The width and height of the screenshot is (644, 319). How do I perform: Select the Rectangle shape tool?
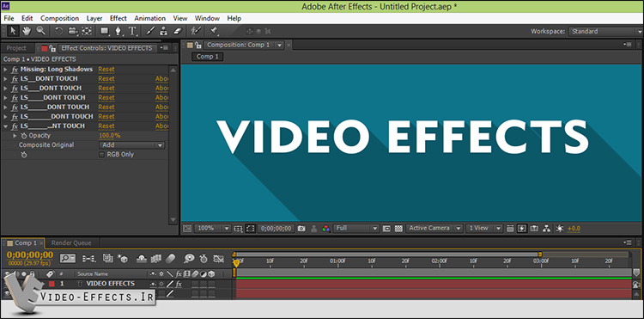(105, 31)
